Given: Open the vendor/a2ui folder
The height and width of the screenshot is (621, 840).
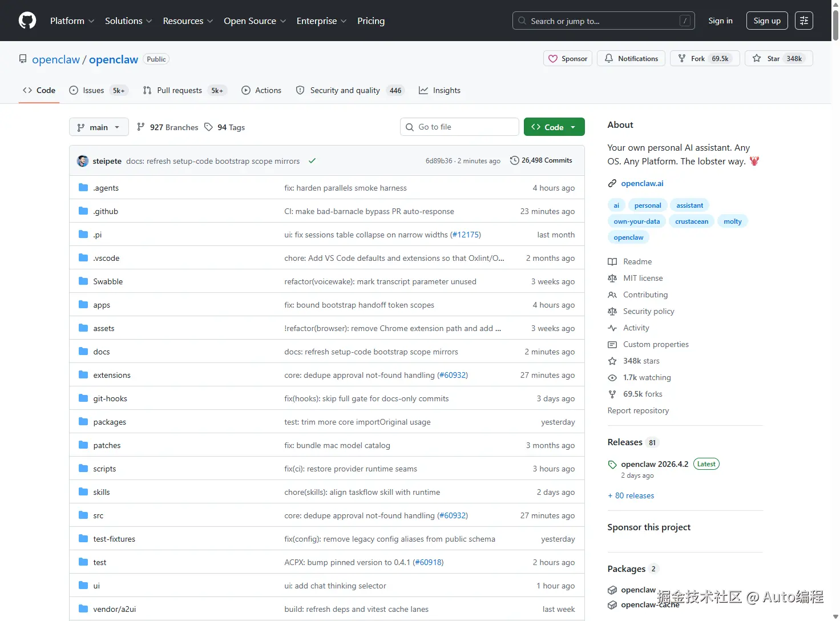Looking at the screenshot, I should [x=115, y=609].
